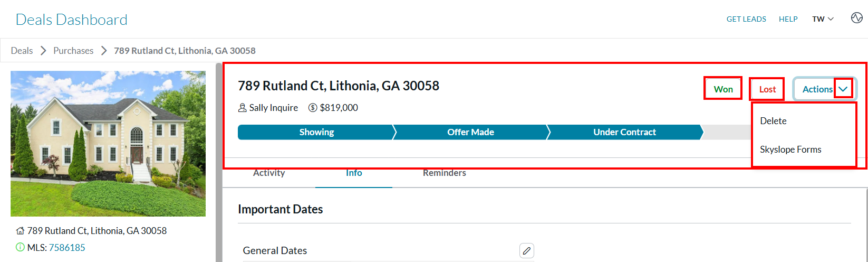This screenshot has width=868, height=262.
Task: Click the MLS info circle icon
Action: (x=20, y=247)
